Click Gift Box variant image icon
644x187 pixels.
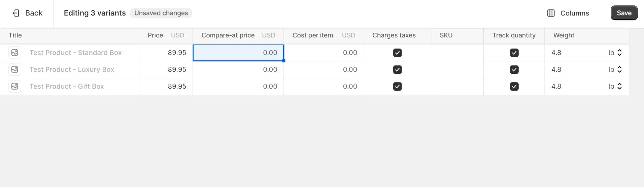(15, 86)
